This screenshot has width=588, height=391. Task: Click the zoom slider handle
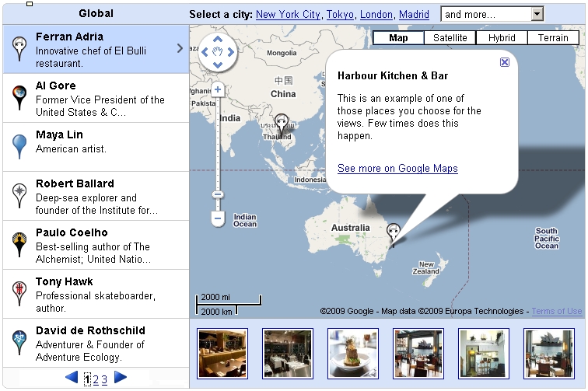[x=218, y=194]
